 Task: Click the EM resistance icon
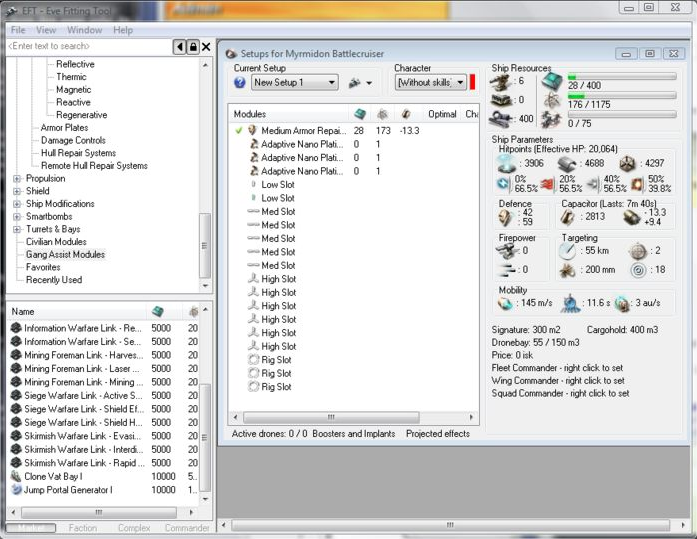[504, 183]
